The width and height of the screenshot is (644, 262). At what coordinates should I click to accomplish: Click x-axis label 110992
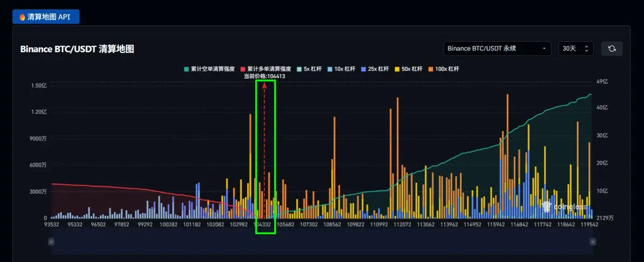click(379, 225)
